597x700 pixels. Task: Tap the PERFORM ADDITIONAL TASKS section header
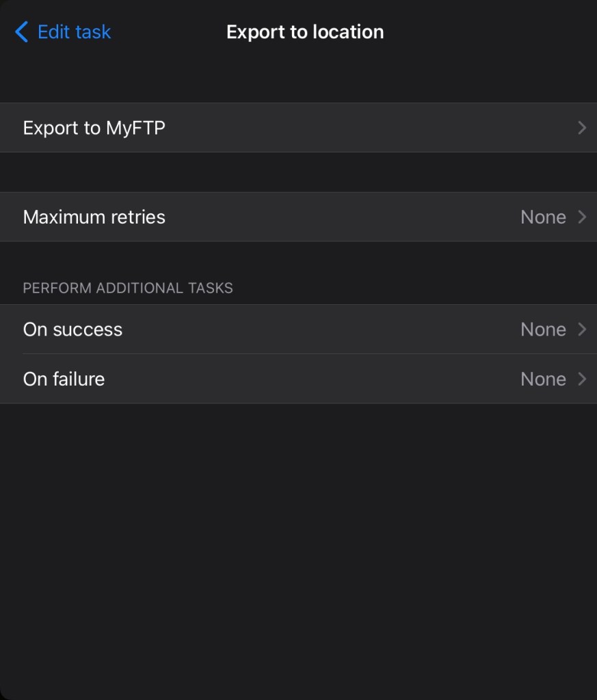(x=128, y=288)
